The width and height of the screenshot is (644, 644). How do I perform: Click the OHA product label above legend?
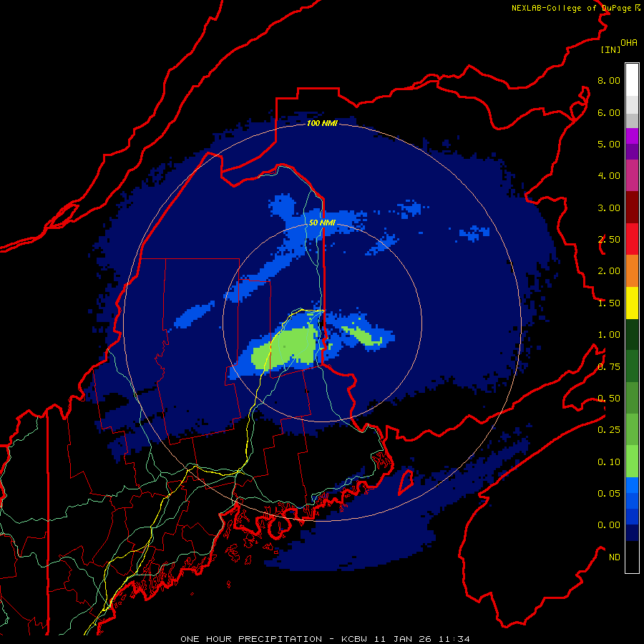click(x=629, y=43)
